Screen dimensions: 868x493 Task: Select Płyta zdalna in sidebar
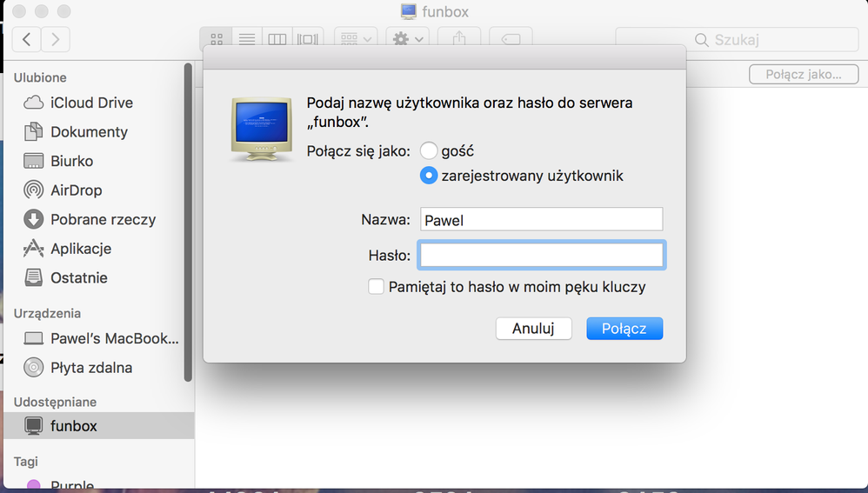(90, 368)
